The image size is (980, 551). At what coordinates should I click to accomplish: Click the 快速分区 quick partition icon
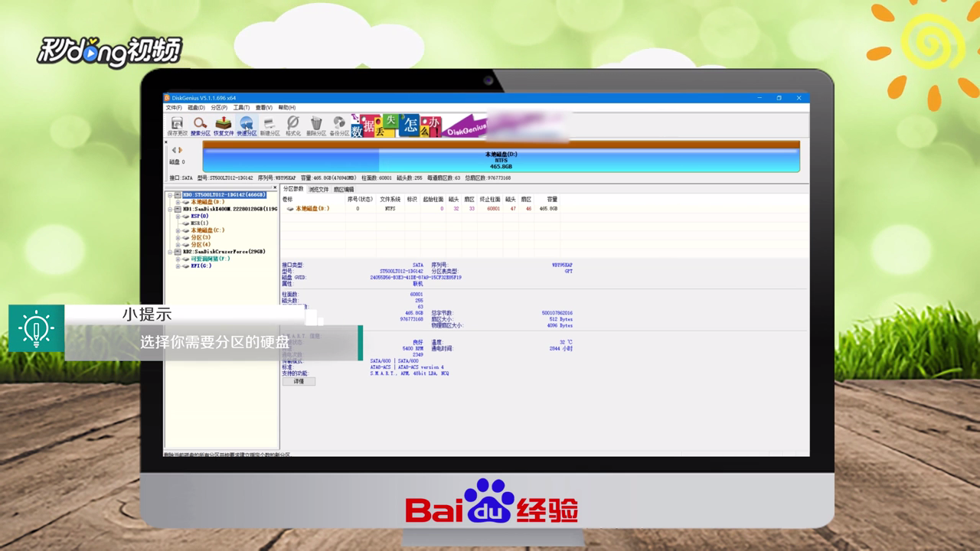[247, 126]
